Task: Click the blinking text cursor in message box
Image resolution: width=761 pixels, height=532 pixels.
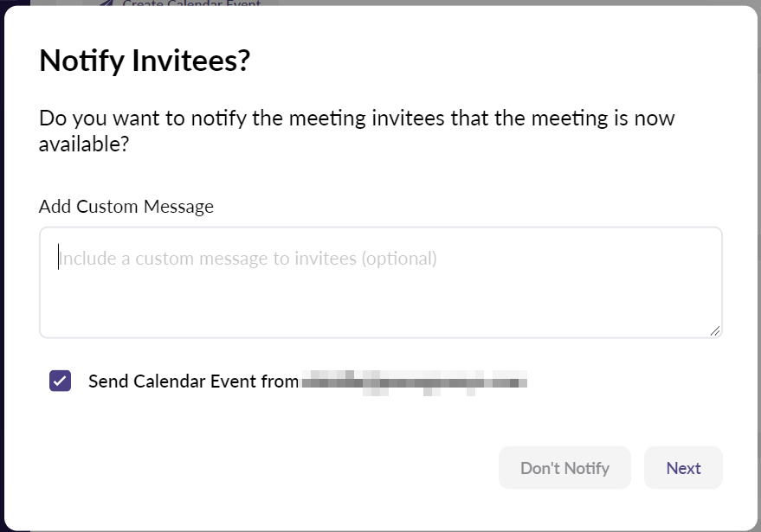Action: [x=59, y=258]
